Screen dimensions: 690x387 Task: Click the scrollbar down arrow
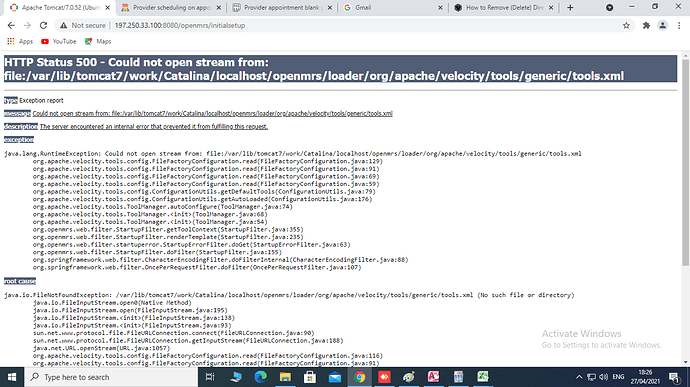coord(685,362)
